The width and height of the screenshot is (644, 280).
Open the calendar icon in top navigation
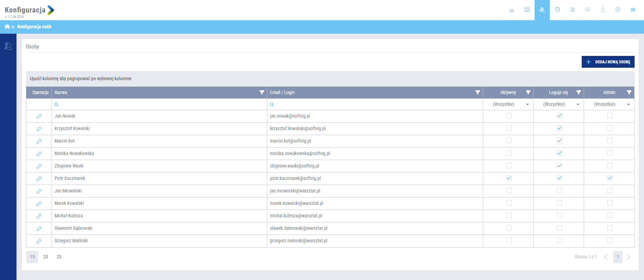tap(527, 10)
